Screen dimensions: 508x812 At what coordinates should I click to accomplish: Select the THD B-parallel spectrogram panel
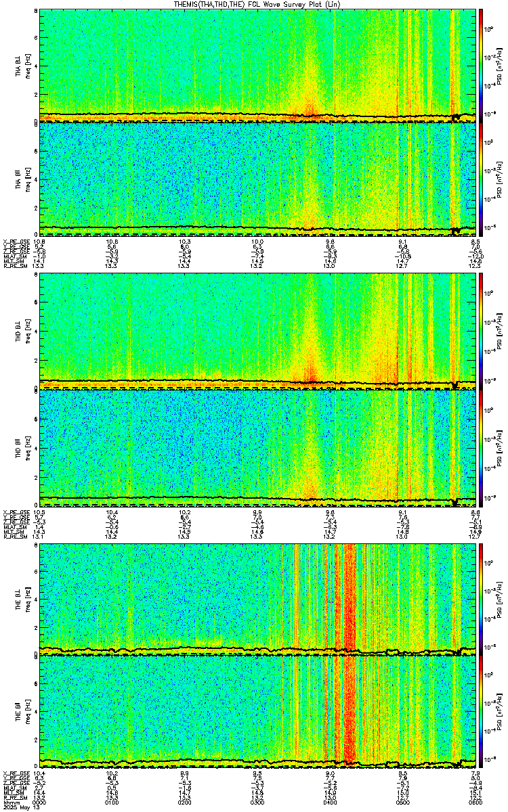(259, 447)
